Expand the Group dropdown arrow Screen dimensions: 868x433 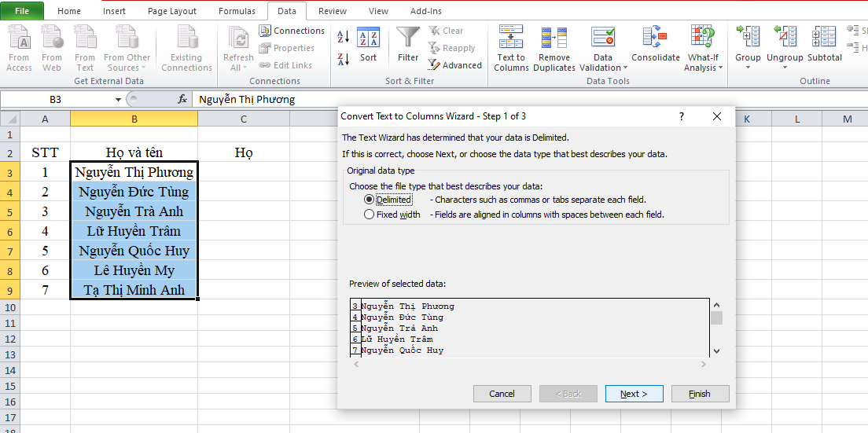[748, 68]
